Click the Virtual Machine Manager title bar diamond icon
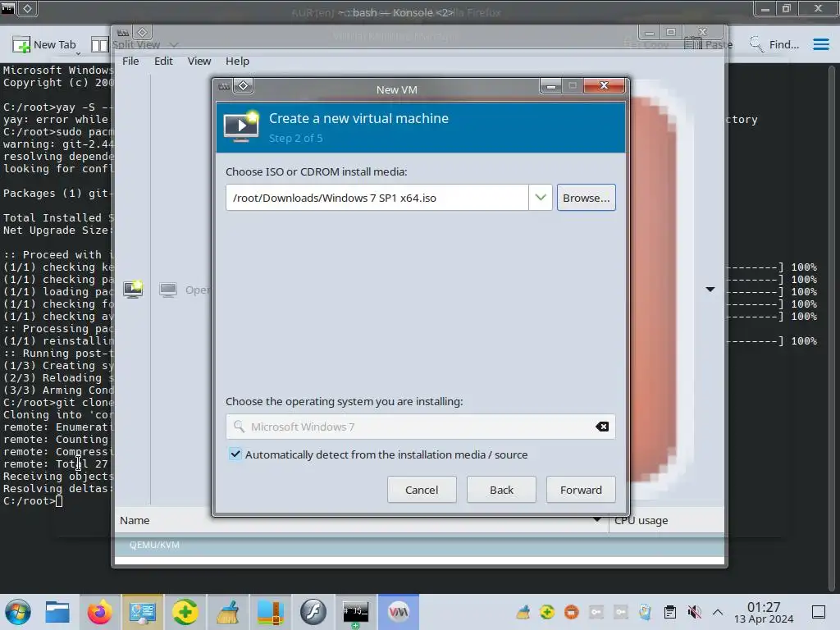This screenshot has height=630, width=840. click(x=142, y=32)
